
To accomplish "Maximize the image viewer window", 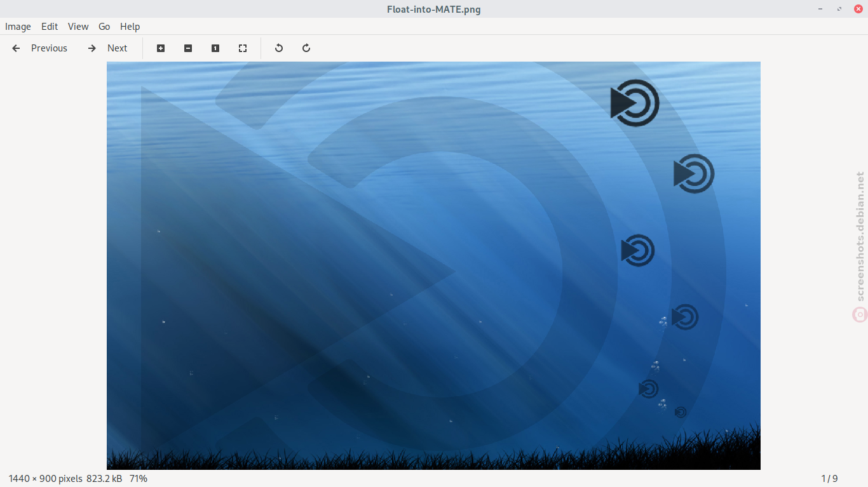I will click(x=840, y=9).
